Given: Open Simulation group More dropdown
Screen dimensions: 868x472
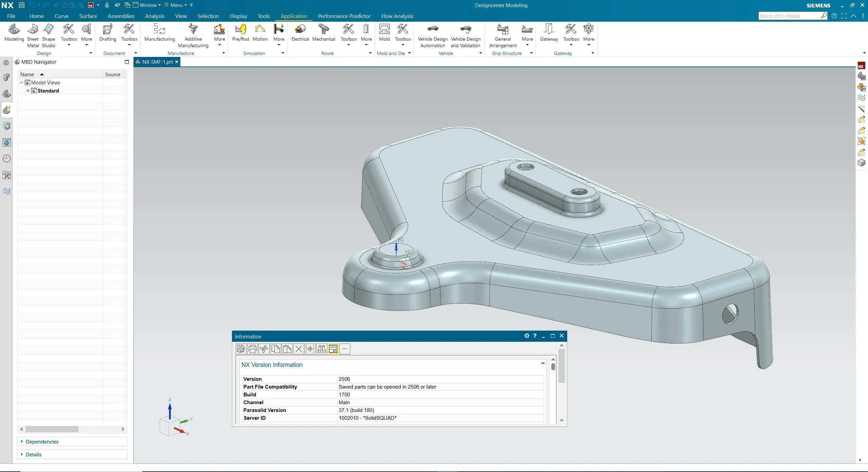Looking at the screenshot, I should [x=279, y=35].
